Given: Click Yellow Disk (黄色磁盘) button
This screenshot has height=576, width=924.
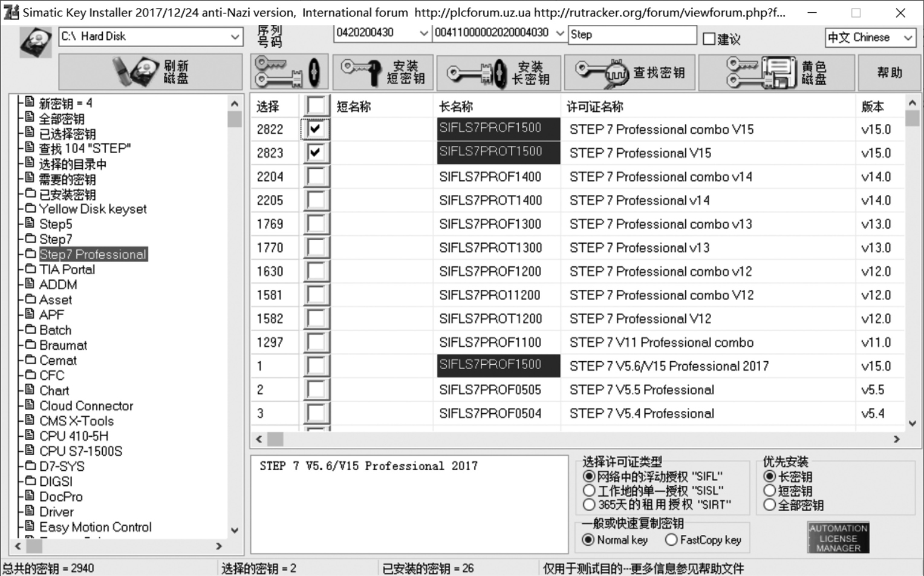Looking at the screenshot, I should click(776, 72).
